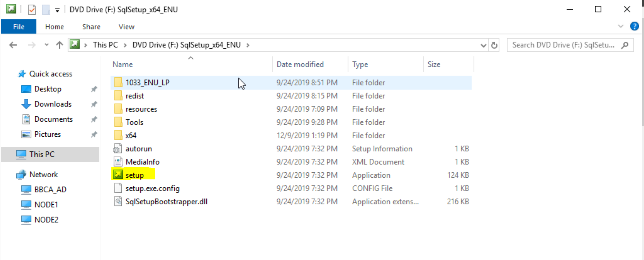The height and width of the screenshot is (260, 644).
Task: Click DVD Drive (F:) breadcrumb segment
Action: tap(186, 45)
